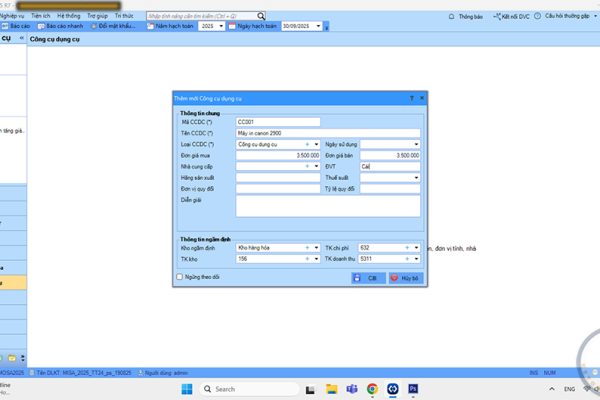
Task: Click the help question mark in the dialog title bar
Action: click(411, 98)
